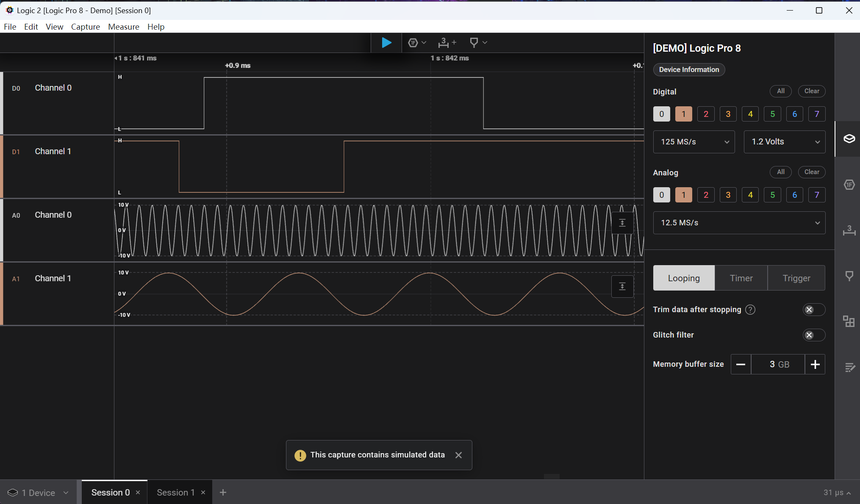
Task: Open the Capture menu
Action: coord(86,27)
